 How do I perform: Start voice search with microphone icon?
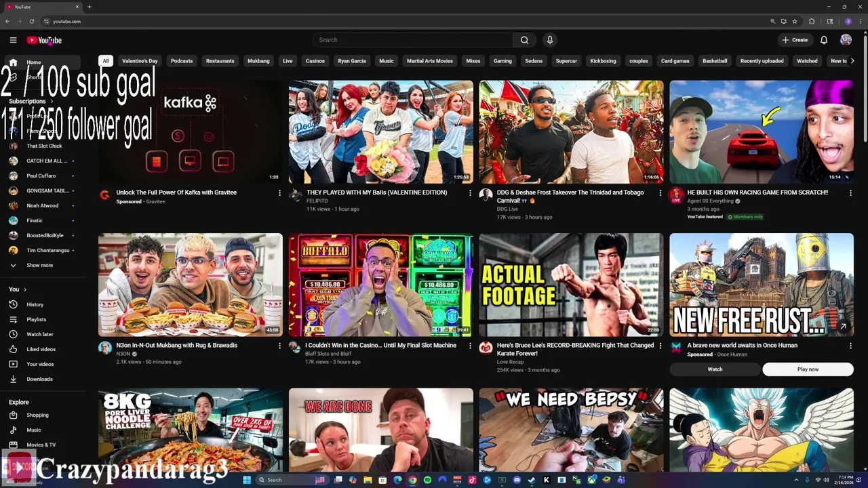tap(550, 40)
